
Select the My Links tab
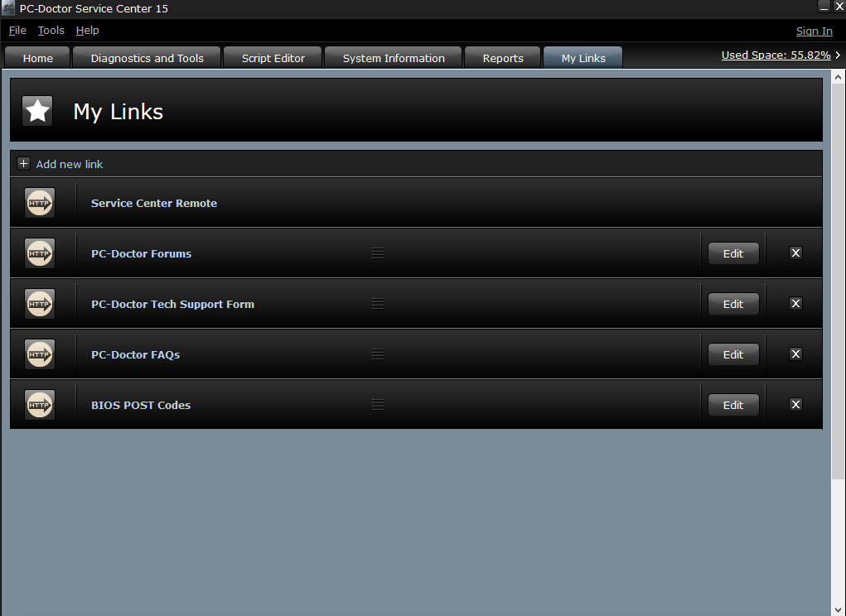(x=583, y=58)
